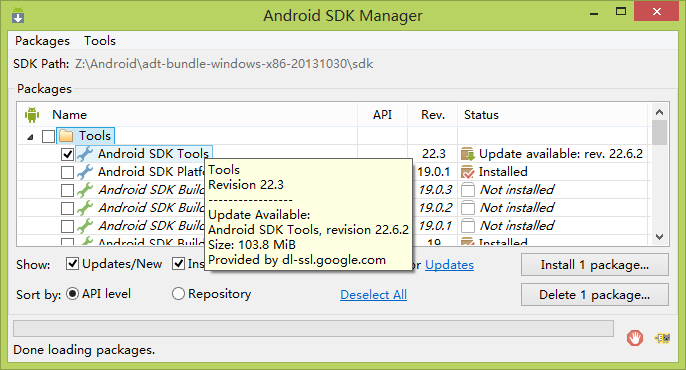Click the wrench icon of Android SDK Tools
This screenshot has height=370, width=686.
tap(85, 154)
